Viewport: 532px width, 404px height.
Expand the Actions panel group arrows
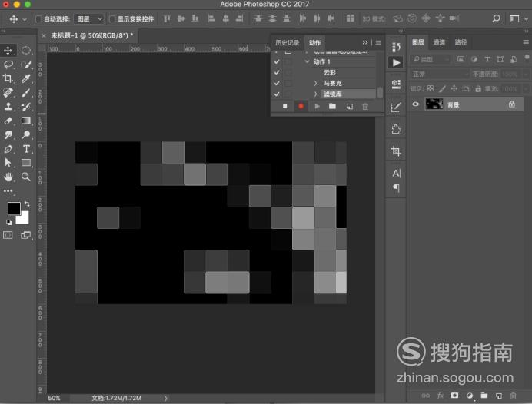[x=364, y=42]
